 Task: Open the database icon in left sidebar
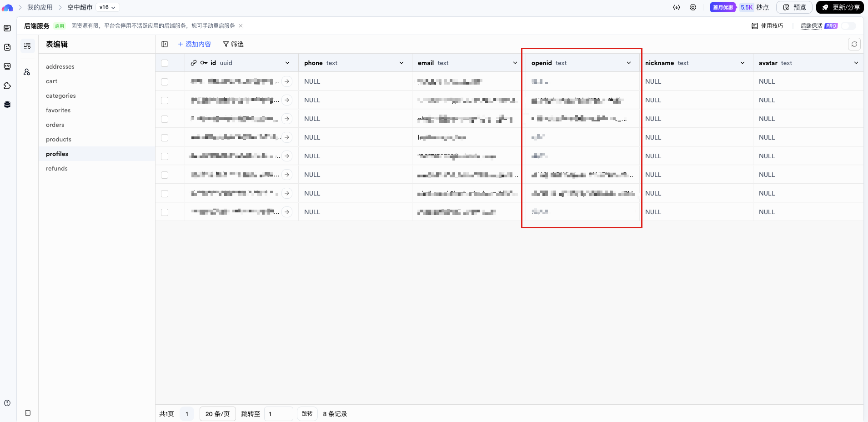[x=7, y=105]
